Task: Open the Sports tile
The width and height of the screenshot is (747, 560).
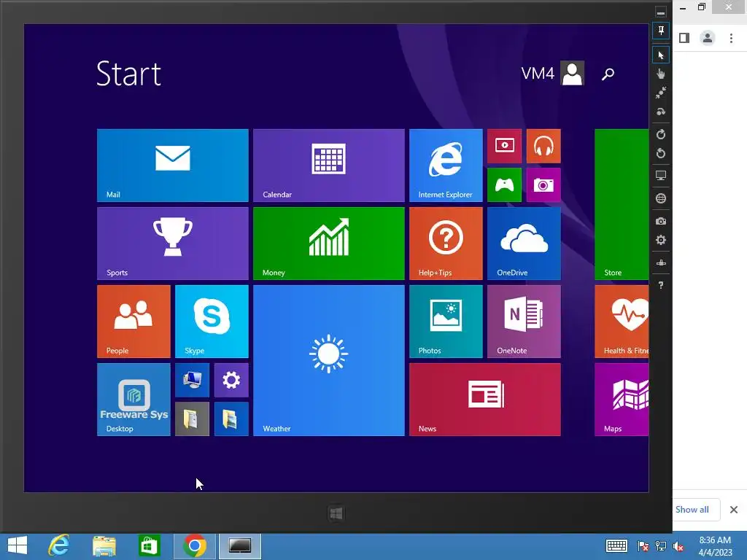Action: [172, 244]
